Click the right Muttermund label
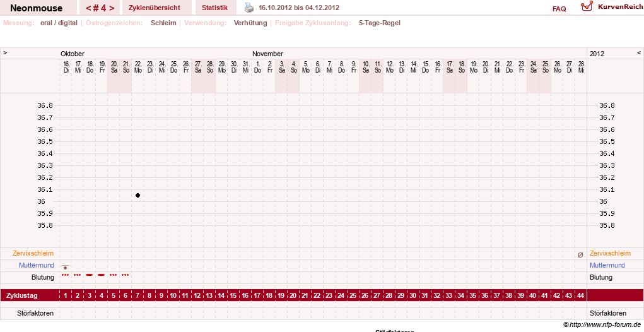Viewport: 644px width, 332px height. pos(607,265)
